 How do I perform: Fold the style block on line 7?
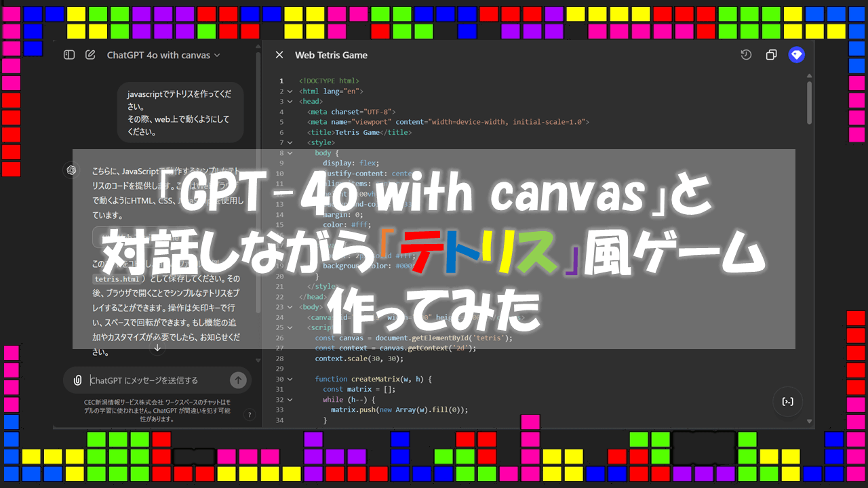click(290, 143)
